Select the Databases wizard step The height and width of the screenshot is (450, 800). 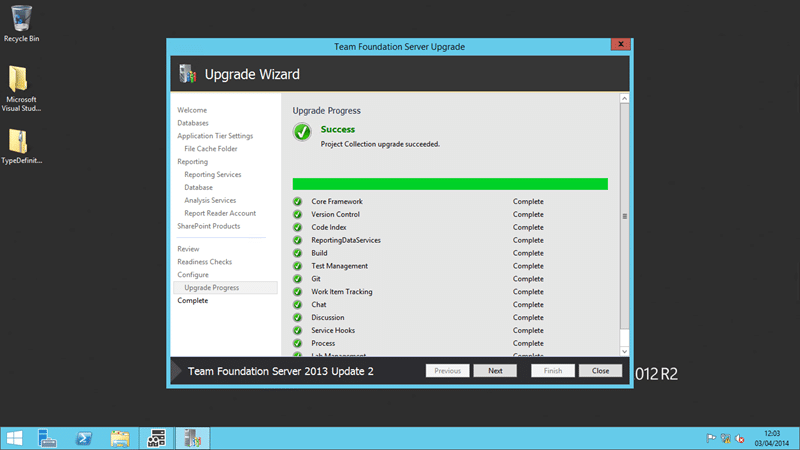(193, 123)
